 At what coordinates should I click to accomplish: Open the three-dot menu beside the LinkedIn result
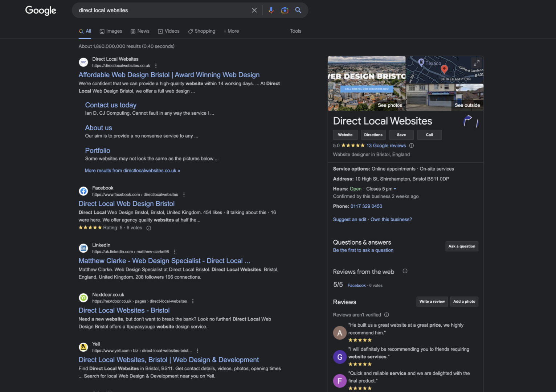coord(175,252)
